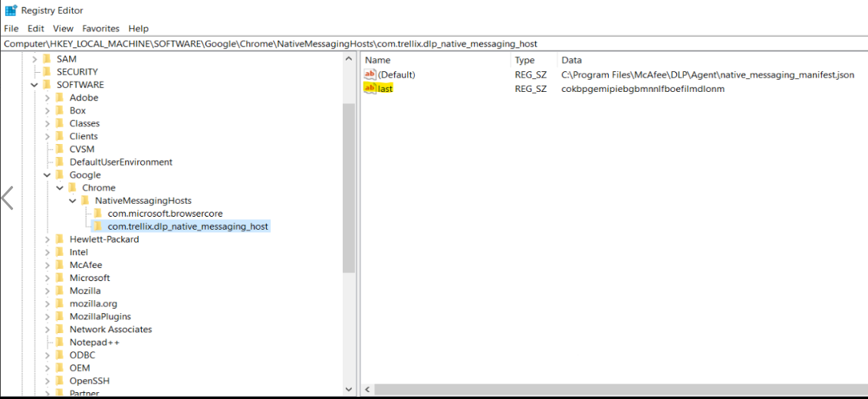Select the Mozilla folder icon
The width and height of the screenshot is (868, 399).
coord(60,291)
